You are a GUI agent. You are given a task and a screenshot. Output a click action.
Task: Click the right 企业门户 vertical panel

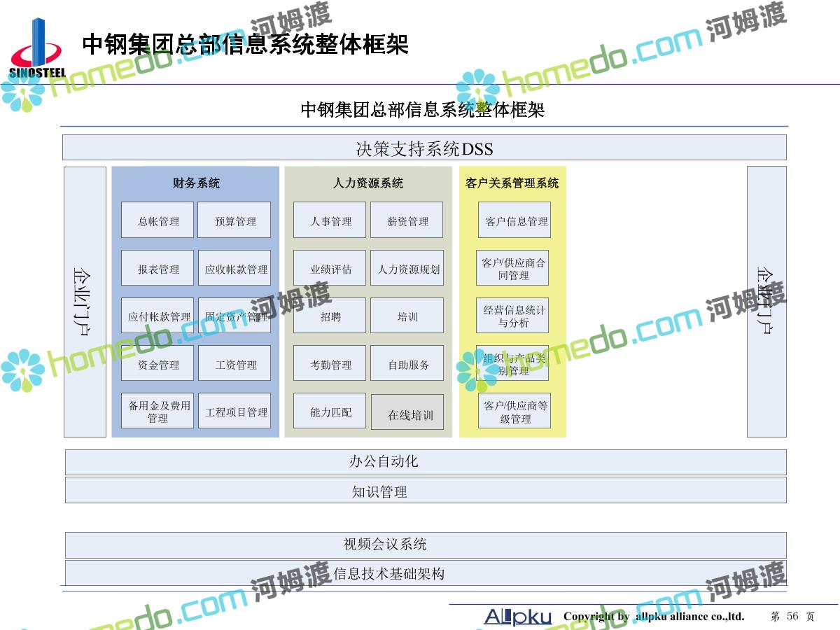tap(766, 301)
